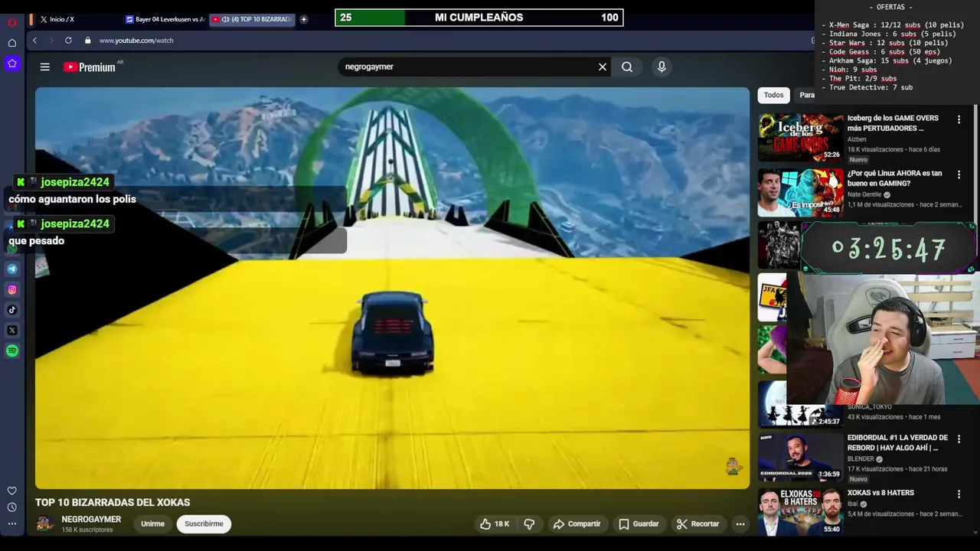Click the address bar URL www.youtube.com/watch
The width and height of the screenshot is (980, 551).
[x=136, y=41]
